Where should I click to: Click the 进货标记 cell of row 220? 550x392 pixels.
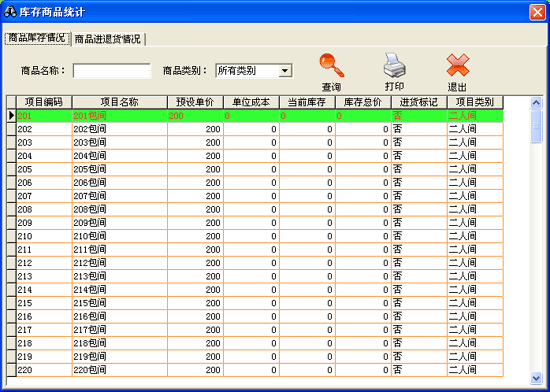[419, 370]
